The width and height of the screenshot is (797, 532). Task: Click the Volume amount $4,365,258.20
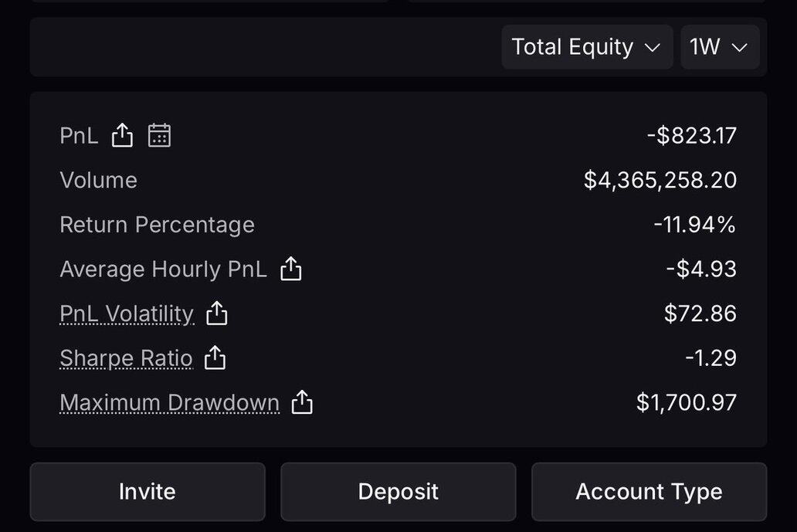660,181
